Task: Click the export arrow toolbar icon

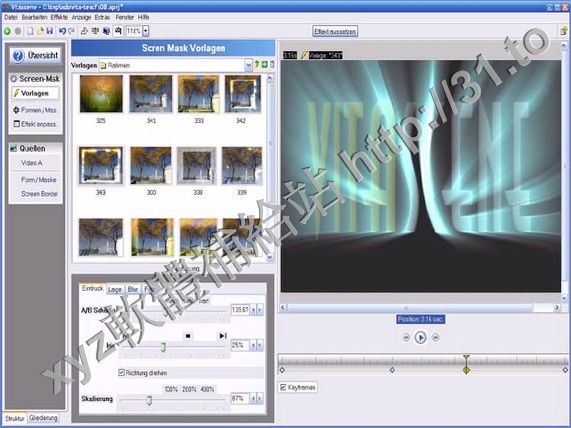Action: [x=84, y=31]
